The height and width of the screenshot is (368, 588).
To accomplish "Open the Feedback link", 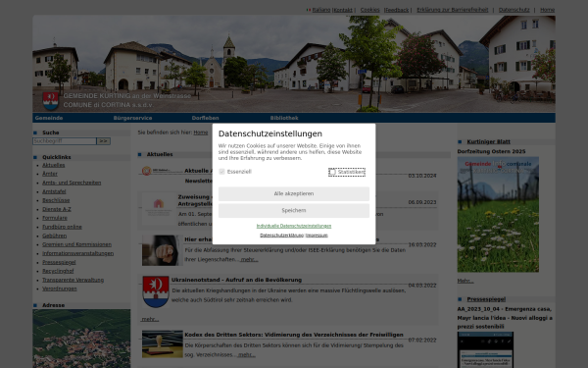I will click(x=397, y=10).
